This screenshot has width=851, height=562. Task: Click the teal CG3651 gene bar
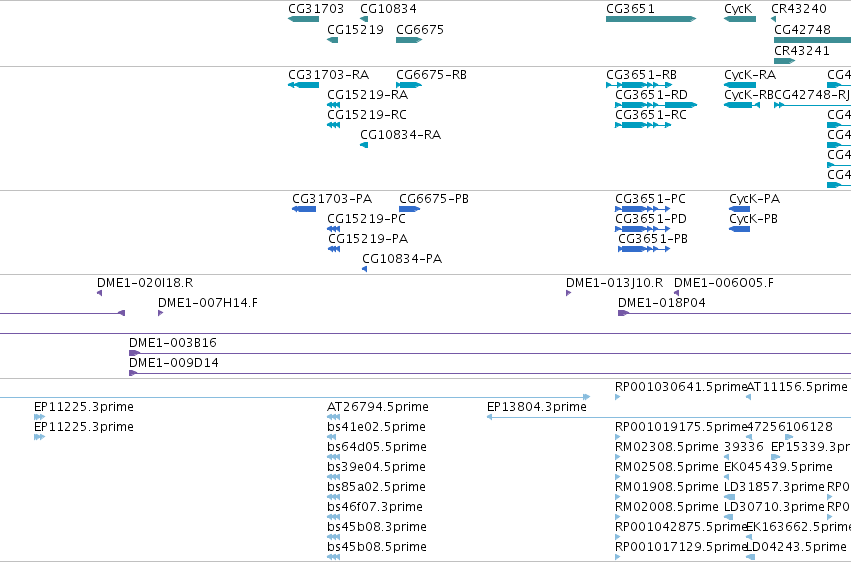[651, 19]
